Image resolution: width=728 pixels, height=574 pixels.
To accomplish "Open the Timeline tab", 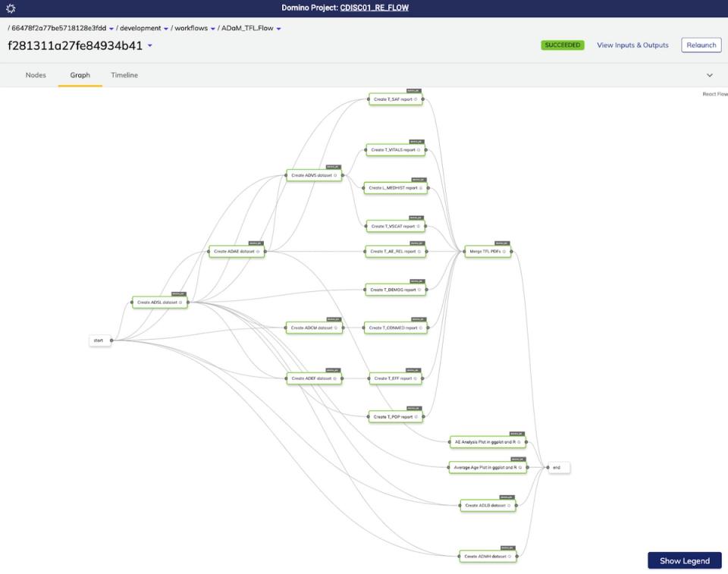I will click(124, 75).
